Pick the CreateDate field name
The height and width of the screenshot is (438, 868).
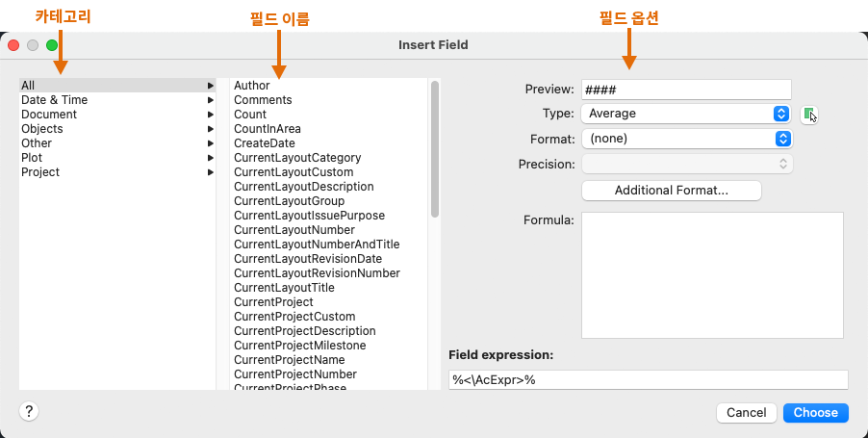tap(266, 143)
